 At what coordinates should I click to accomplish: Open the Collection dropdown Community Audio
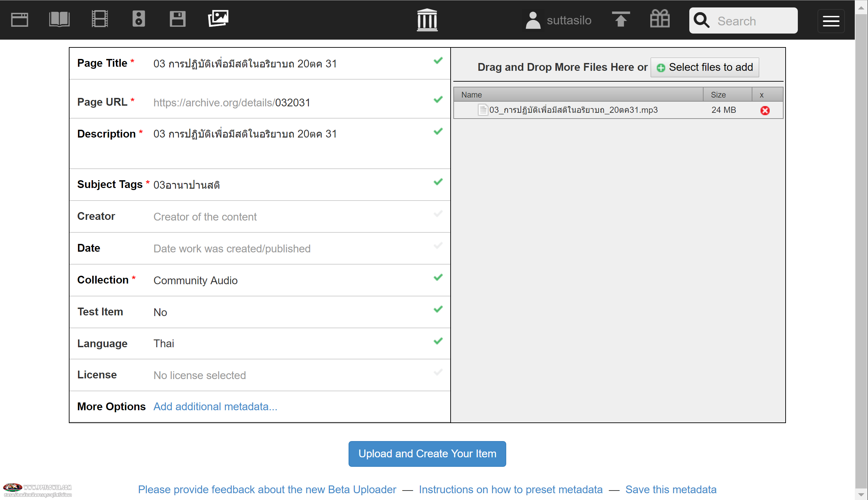point(196,281)
